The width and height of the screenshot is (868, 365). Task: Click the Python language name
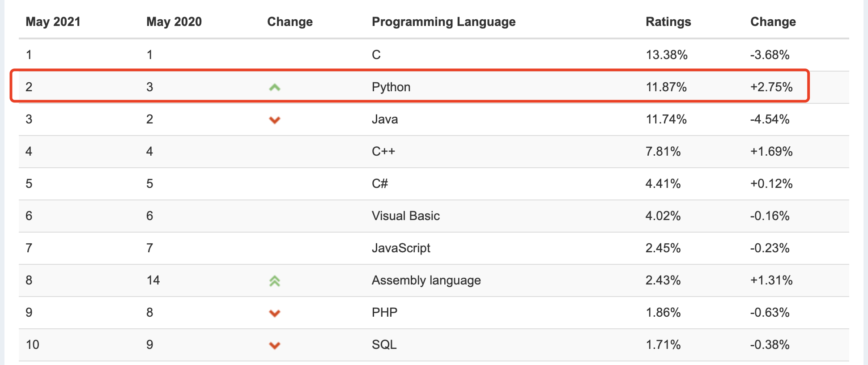pos(391,87)
